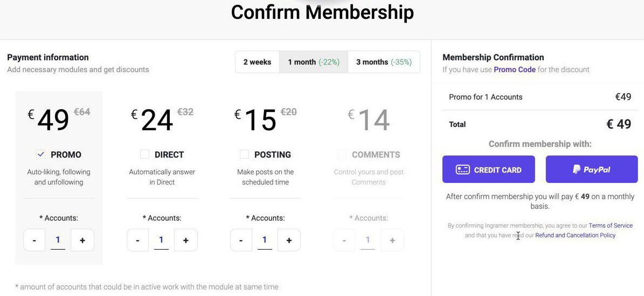This screenshot has width=644, height=296.
Task: Pay with the Credit Card button
Action: (x=488, y=170)
